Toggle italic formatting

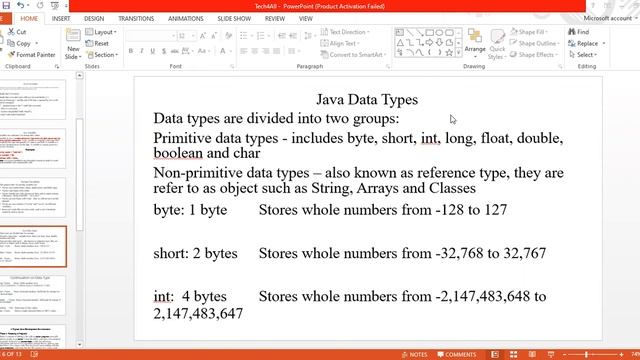[x=141, y=51]
